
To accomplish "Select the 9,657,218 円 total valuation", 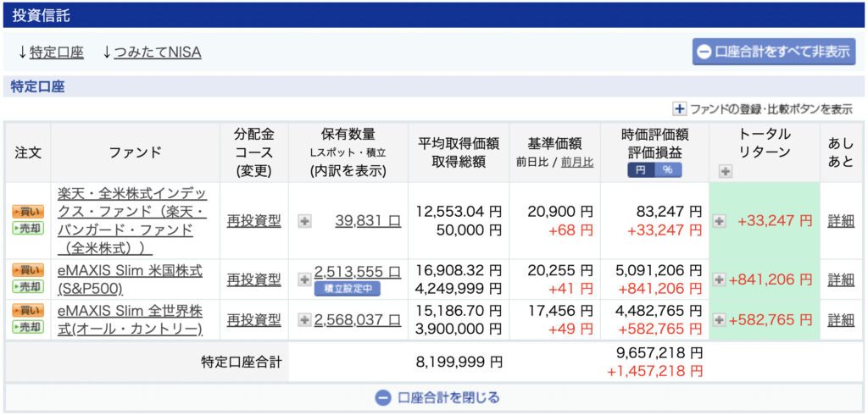I will (659, 352).
